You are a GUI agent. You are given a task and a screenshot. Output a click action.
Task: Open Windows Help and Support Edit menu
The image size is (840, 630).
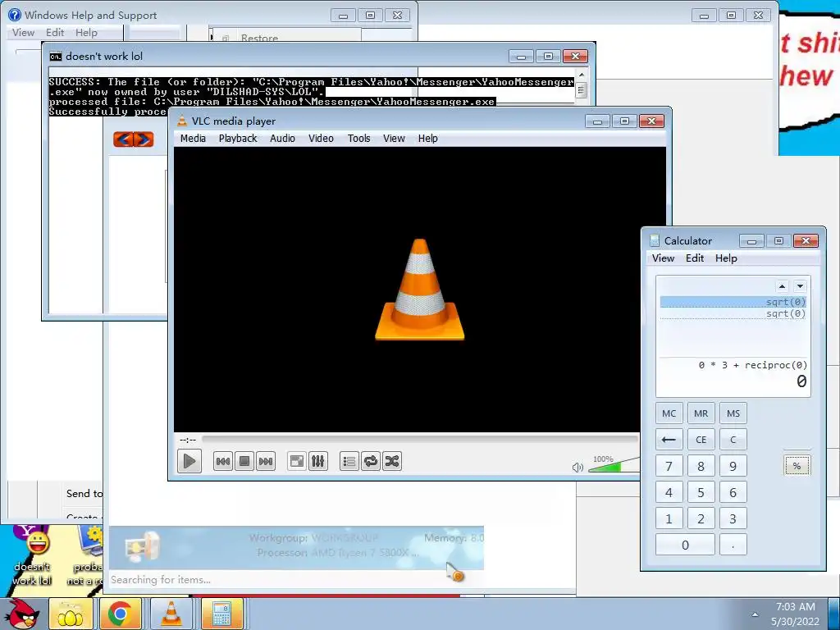tap(55, 33)
